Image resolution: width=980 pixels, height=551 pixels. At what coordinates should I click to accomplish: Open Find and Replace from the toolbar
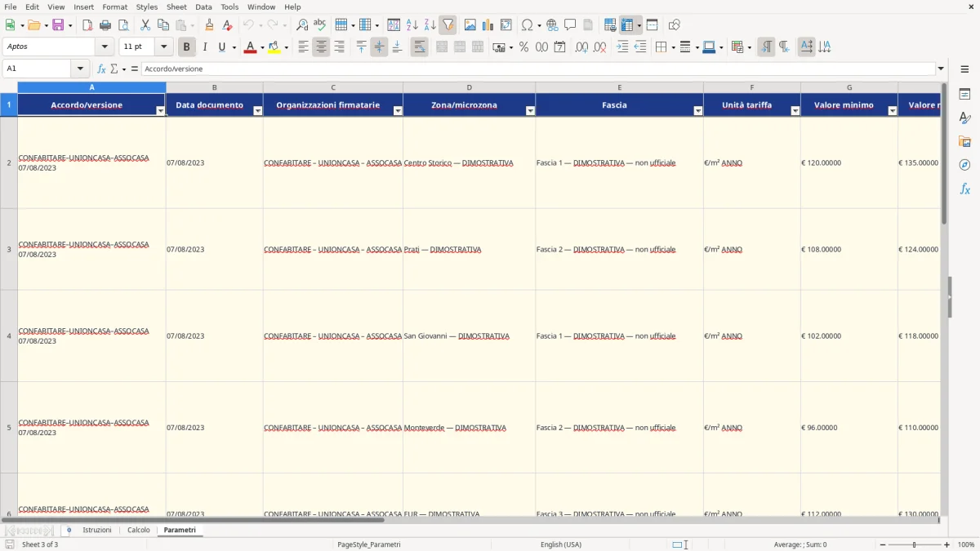(x=302, y=25)
